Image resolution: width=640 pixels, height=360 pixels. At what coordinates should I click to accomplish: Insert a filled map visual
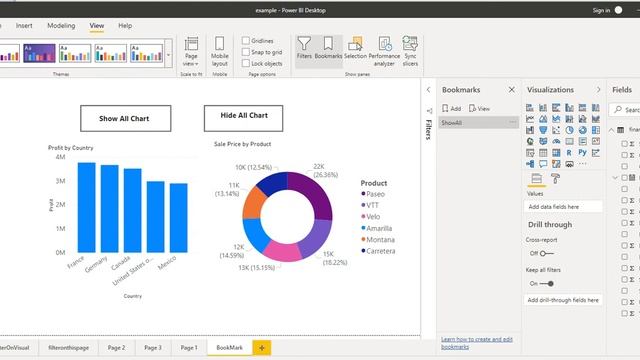click(543, 141)
